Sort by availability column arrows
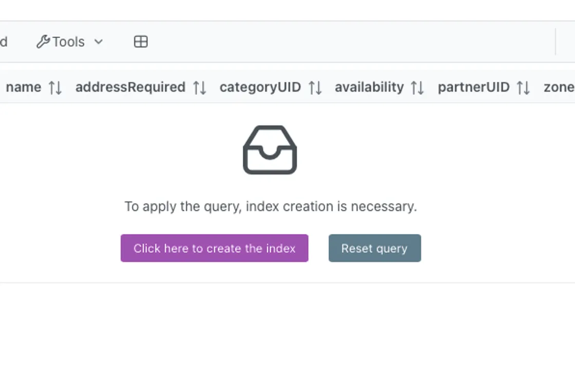Screen dimensions: 575x392 (417, 88)
